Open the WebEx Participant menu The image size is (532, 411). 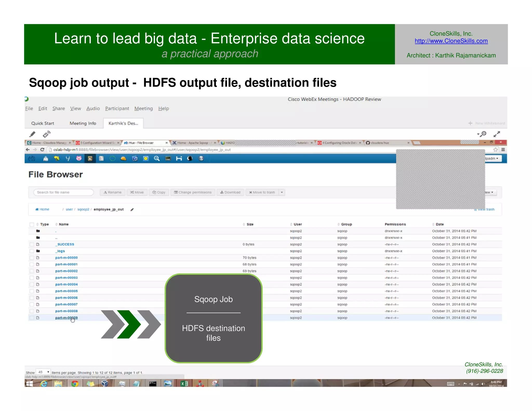117,109
